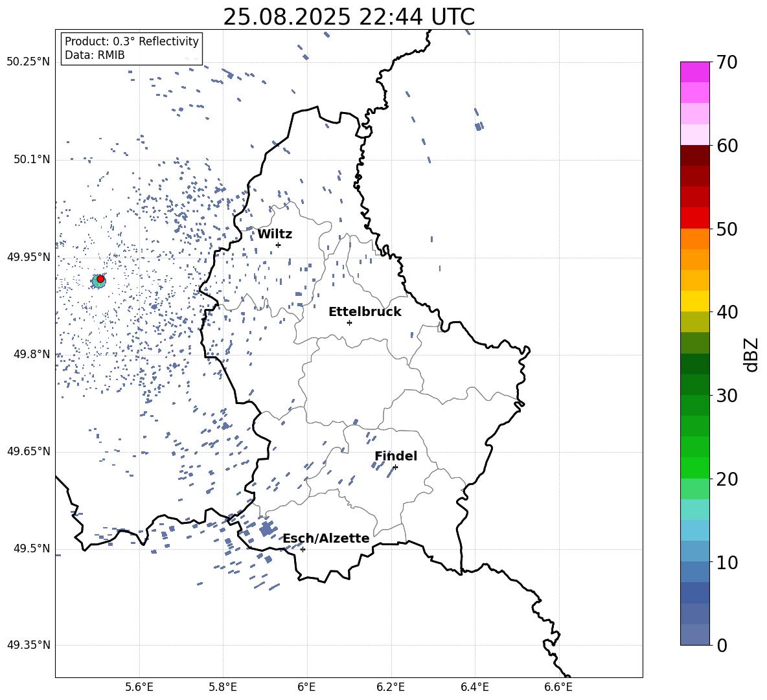This screenshot has height=700, width=767.
Task: Click the 6.2°E longitude label
Action: (391, 687)
